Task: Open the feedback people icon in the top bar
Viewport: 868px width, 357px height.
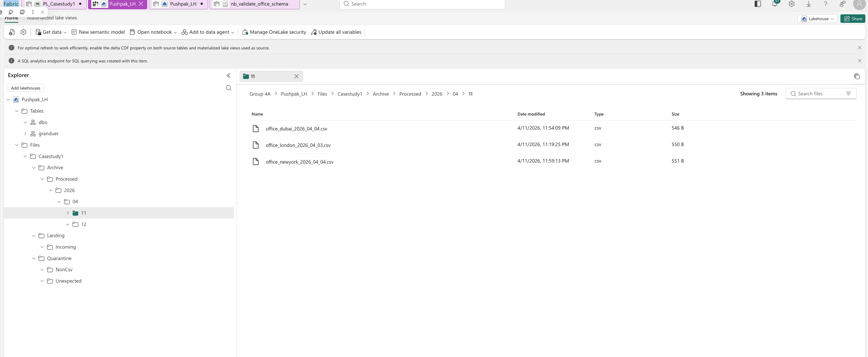Action: point(842,4)
